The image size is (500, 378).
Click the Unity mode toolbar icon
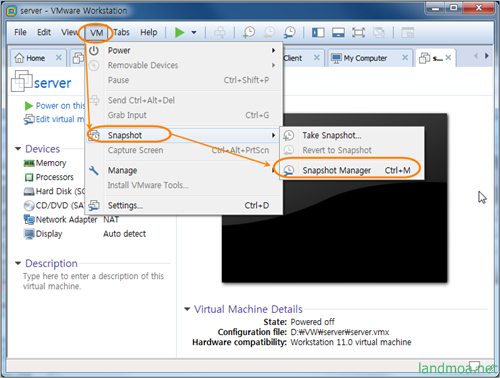(x=379, y=33)
